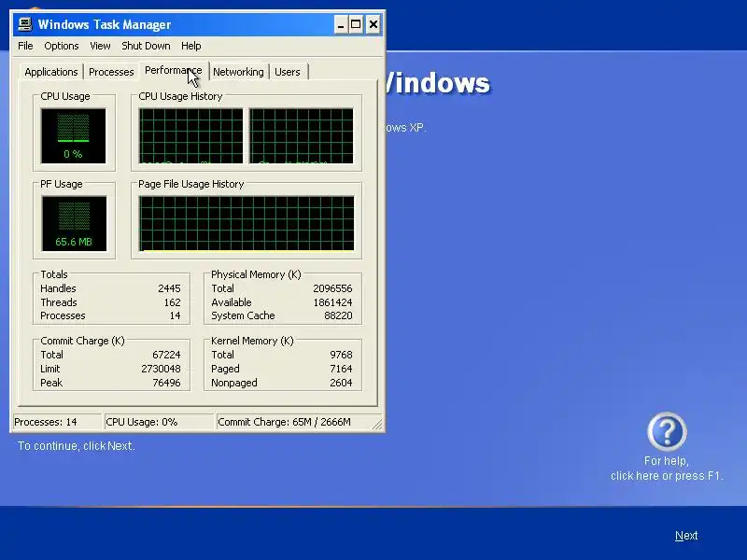
Task: Click Physical Memory Total value 2096556
Action: [x=332, y=288]
